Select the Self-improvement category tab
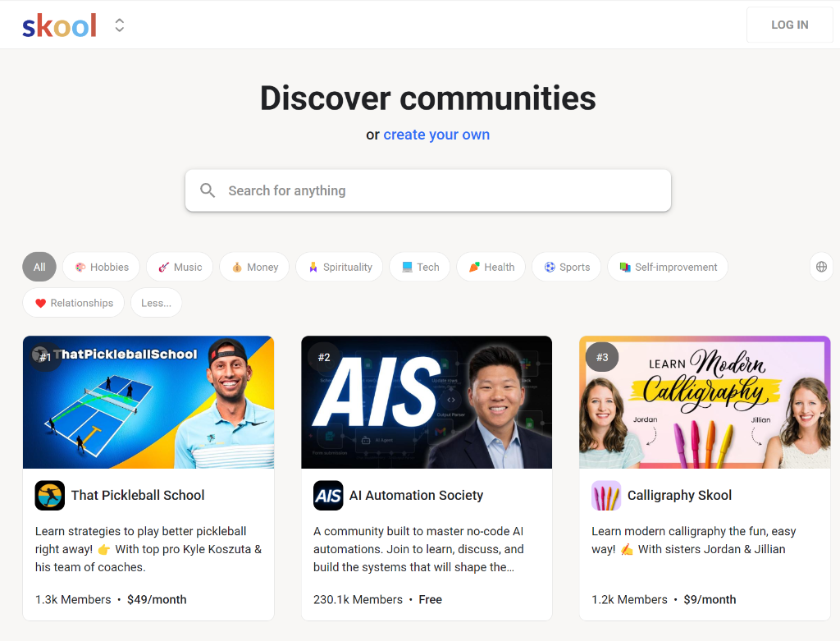 tap(667, 266)
